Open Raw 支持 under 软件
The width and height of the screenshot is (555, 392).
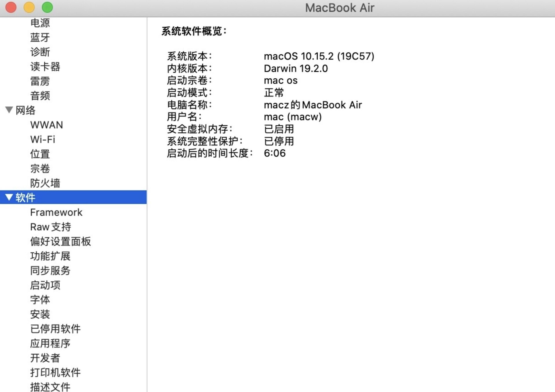(51, 227)
